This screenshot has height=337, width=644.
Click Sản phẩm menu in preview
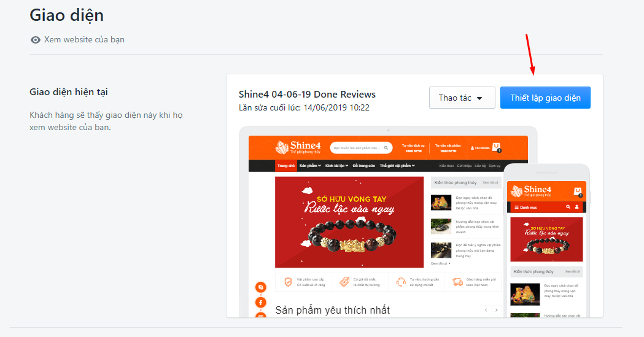click(x=310, y=166)
